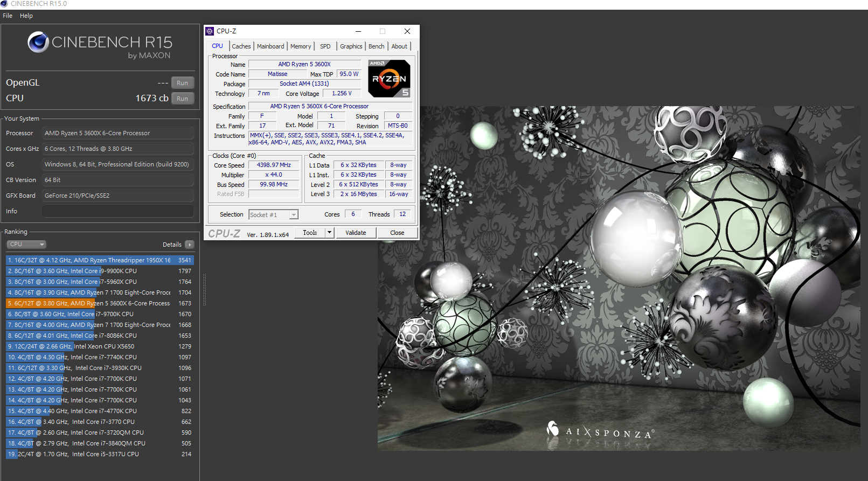The height and width of the screenshot is (481, 868).
Task: Click the Cinebench title bar icon
Action: (4, 4)
